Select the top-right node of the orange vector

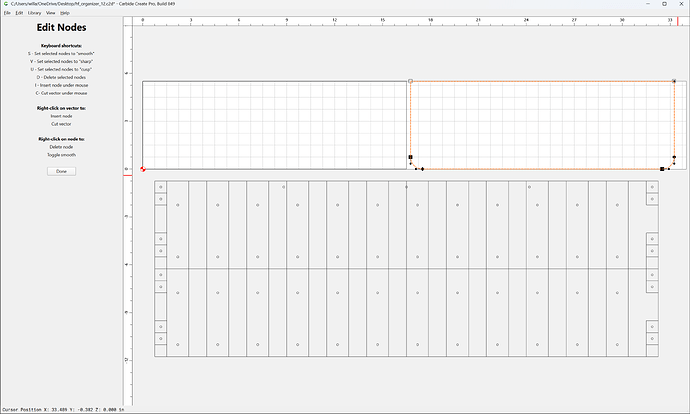[x=674, y=81]
